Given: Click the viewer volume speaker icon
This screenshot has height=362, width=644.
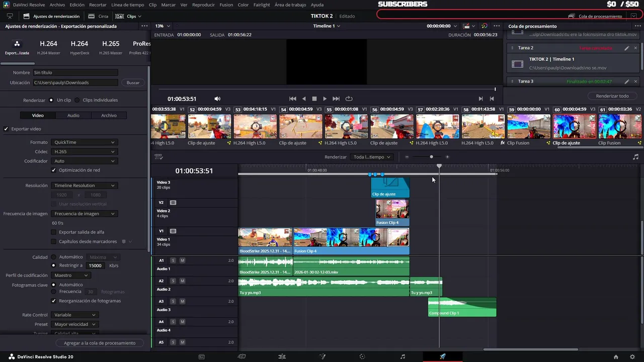Looking at the screenshot, I should pos(217,99).
